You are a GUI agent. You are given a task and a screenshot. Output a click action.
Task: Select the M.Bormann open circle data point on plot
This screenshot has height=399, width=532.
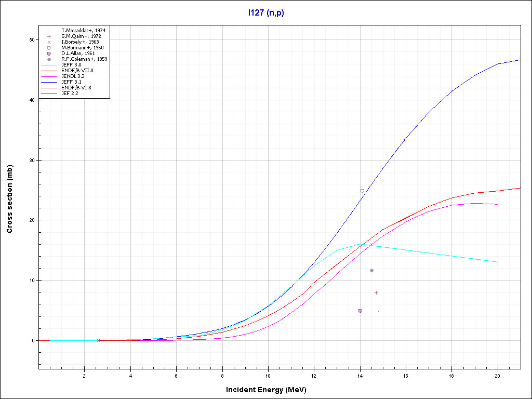pos(362,191)
